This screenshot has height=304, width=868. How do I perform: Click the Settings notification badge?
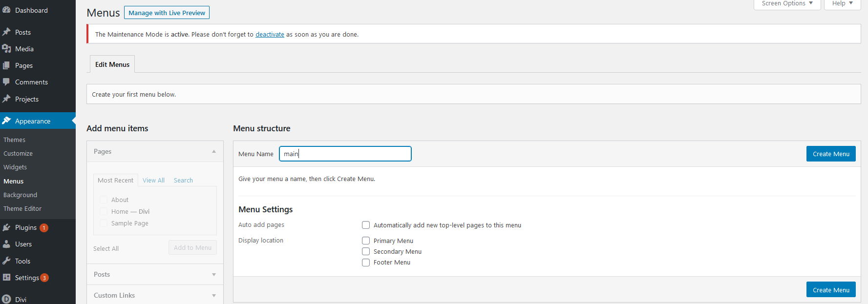click(44, 278)
